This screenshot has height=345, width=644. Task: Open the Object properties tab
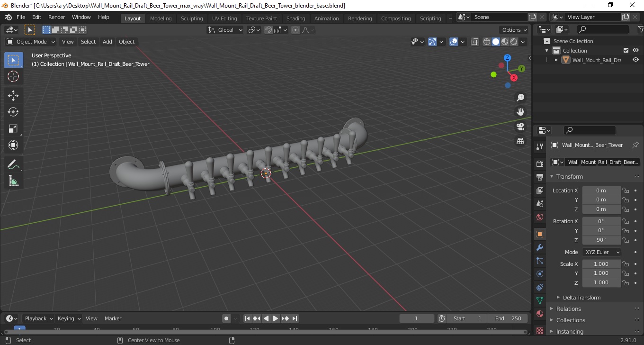[x=540, y=234]
